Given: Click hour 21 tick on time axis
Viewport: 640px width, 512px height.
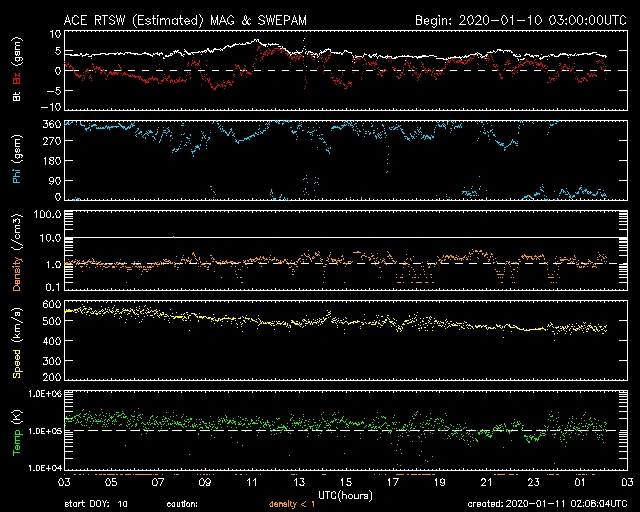Looking at the screenshot, I should 486,482.
